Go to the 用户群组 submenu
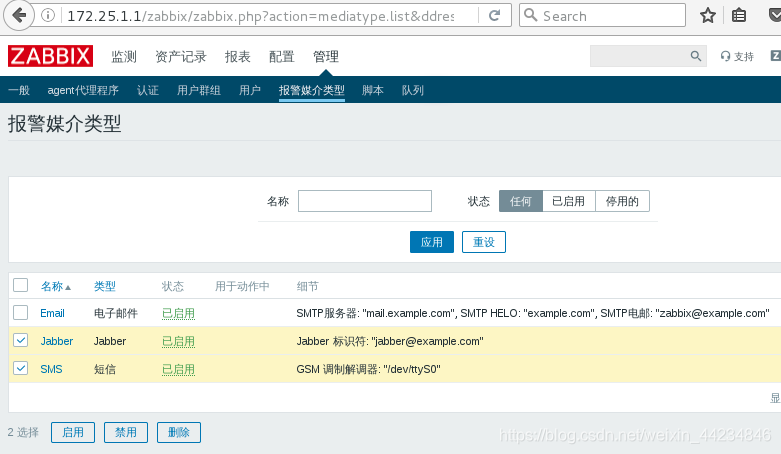 [x=199, y=90]
